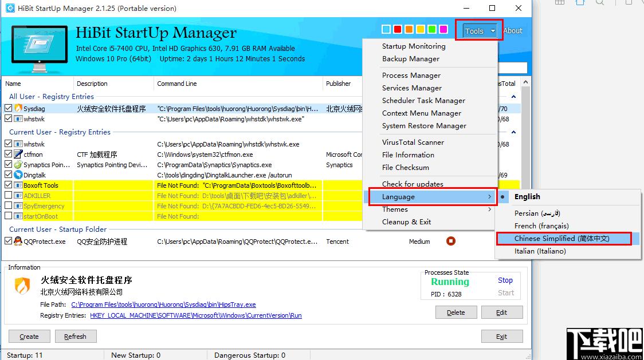Screen dimensions: 644x360
Task: Pick the yellow theme color swatch
Action: pos(421,29)
